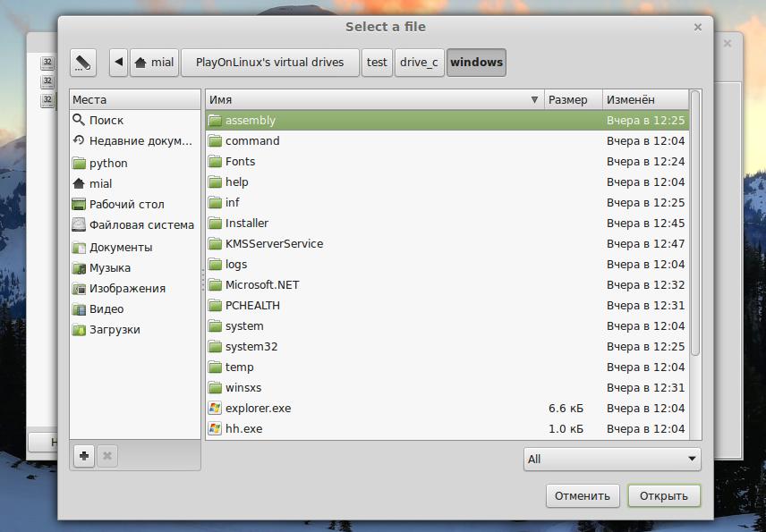The height and width of the screenshot is (532, 766).
Task: Click Installer date Вчера в 12:45
Action: pyautogui.click(x=645, y=223)
